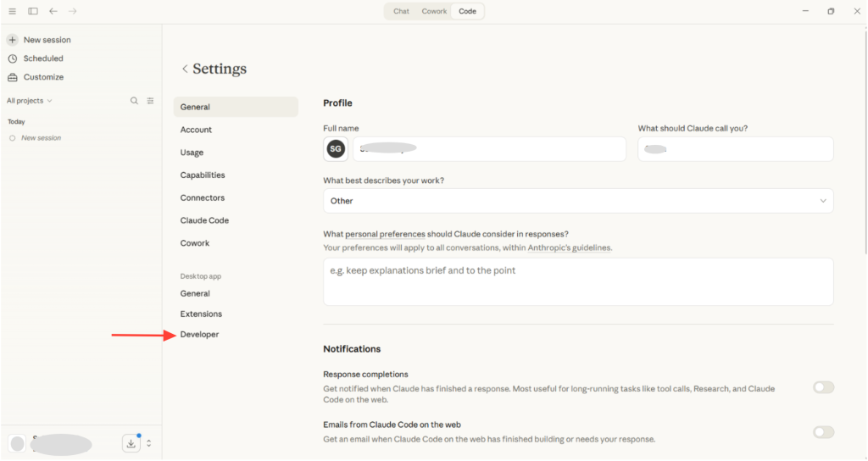The width and height of the screenshot is (868, 461).
Task: Open Desktop app General settings
Action: tap(195, 293)
